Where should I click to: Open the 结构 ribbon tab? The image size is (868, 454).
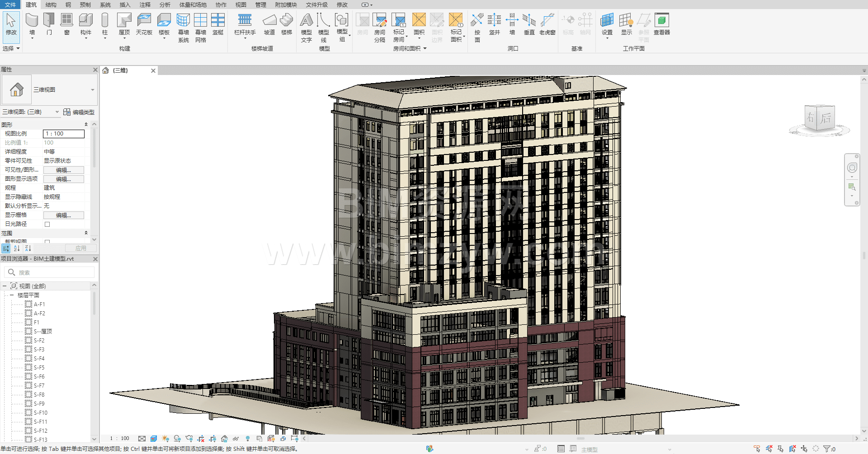point(51,5)
